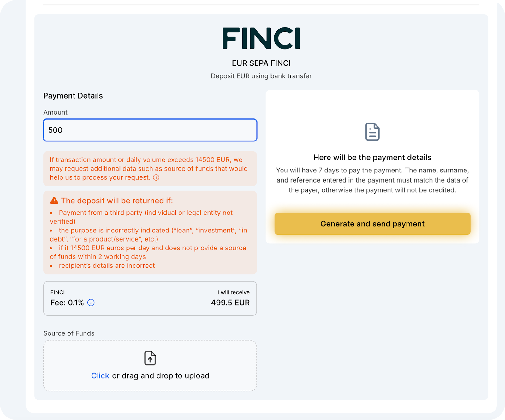The width and height of the screenshot is (505, 420).
Task: Focus the Amount input field
Action: click(150, 130)
